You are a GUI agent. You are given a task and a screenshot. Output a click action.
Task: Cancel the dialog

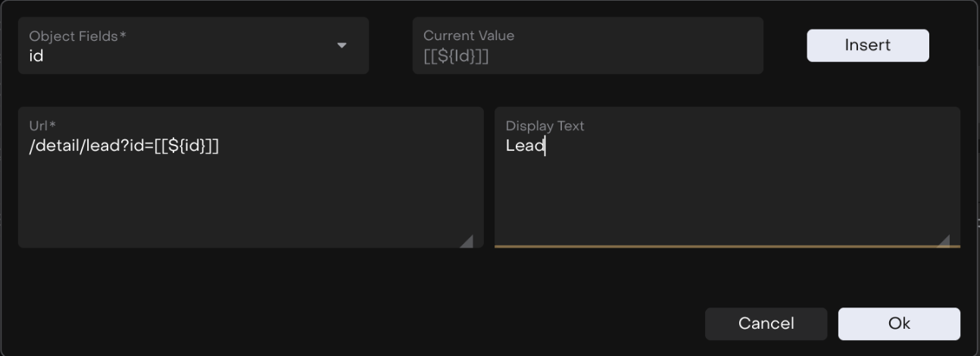coord(766,323)
